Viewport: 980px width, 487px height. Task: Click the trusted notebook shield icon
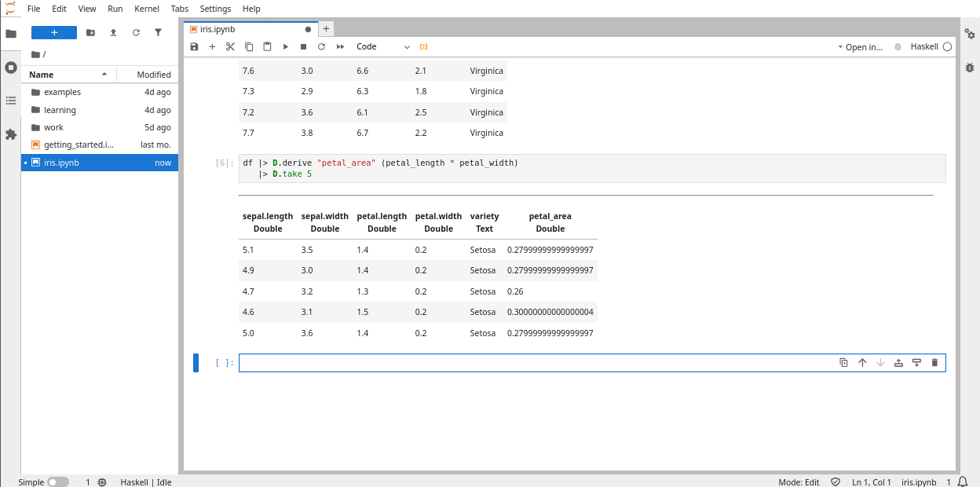click(836, 482)
